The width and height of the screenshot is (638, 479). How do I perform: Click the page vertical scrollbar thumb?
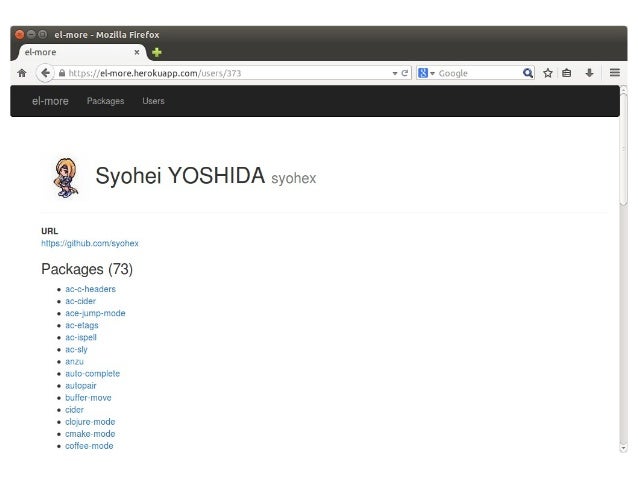click(x=623, y=149)
